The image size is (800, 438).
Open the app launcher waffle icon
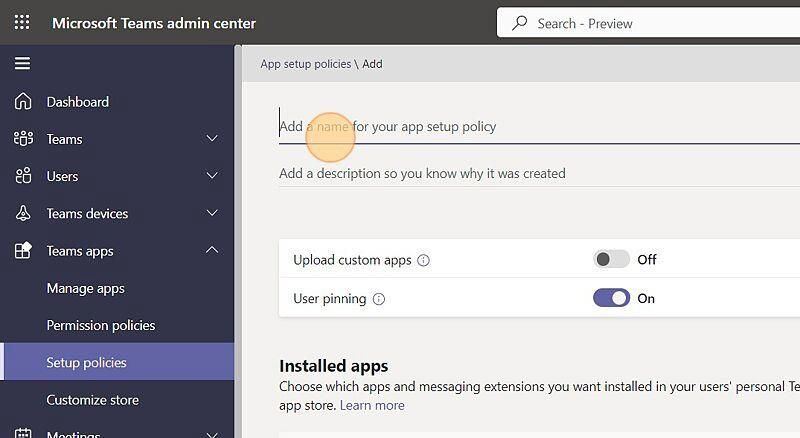click(22, 22)
